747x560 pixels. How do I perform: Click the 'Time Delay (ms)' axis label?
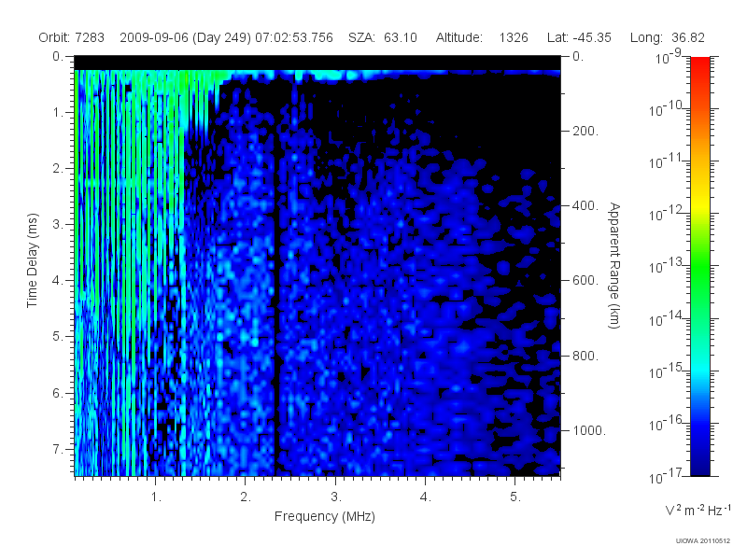point(32,260)
